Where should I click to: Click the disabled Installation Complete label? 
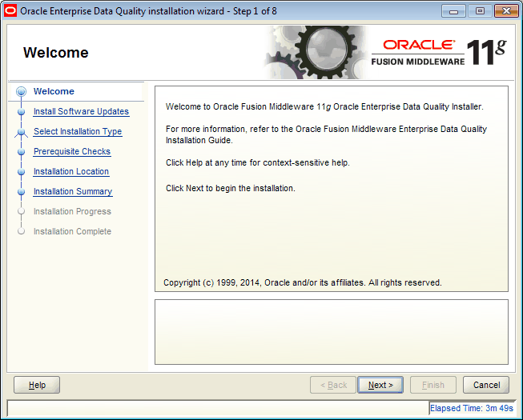(72, 231)
